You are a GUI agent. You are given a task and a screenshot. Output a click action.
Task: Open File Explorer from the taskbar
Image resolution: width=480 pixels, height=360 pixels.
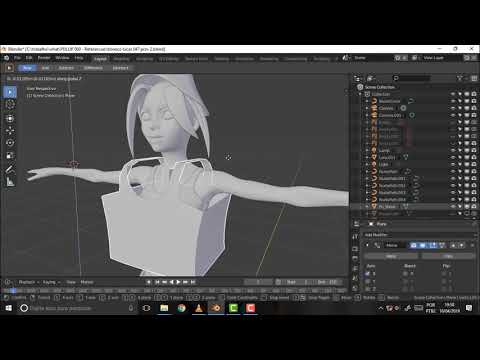pos(164,308)
